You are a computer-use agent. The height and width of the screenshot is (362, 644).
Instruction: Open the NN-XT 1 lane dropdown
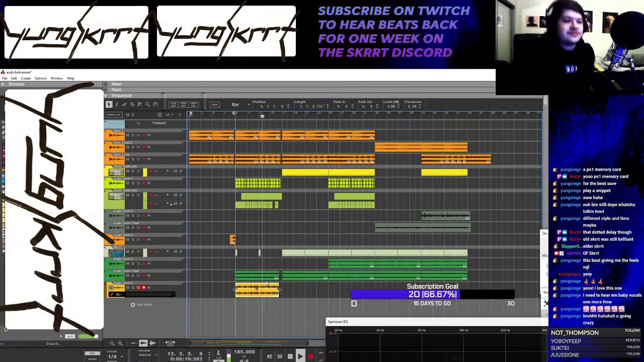click(x=168, y=251)
